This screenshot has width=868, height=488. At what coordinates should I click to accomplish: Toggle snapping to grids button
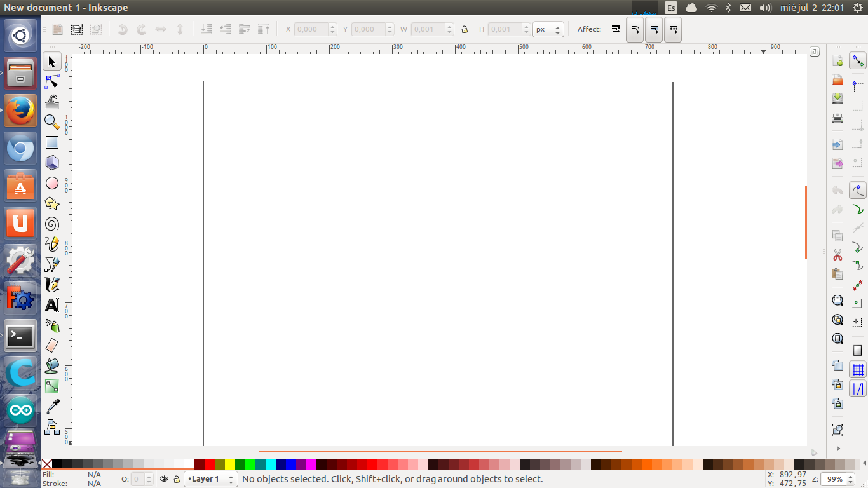(x=858, y=369)
